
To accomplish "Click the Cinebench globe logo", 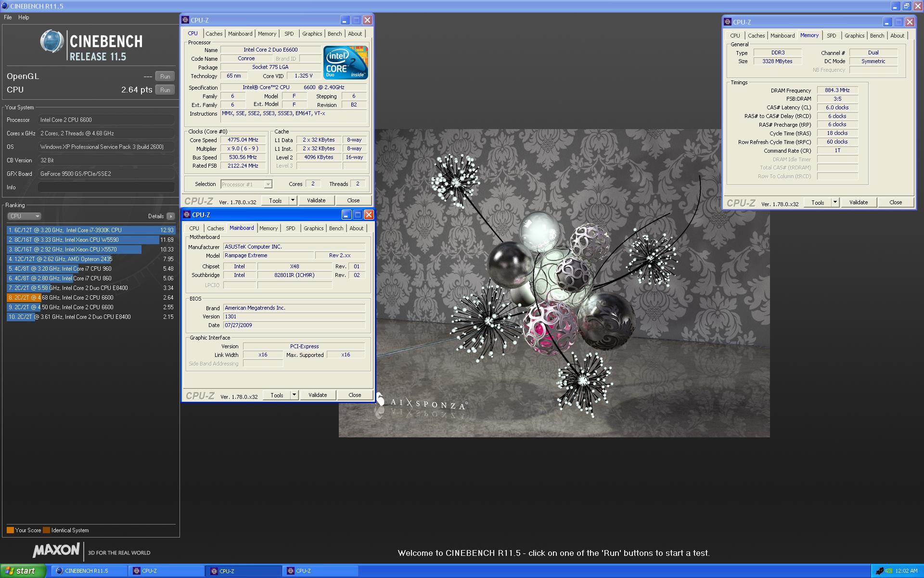I will click(x=52, y=41).
